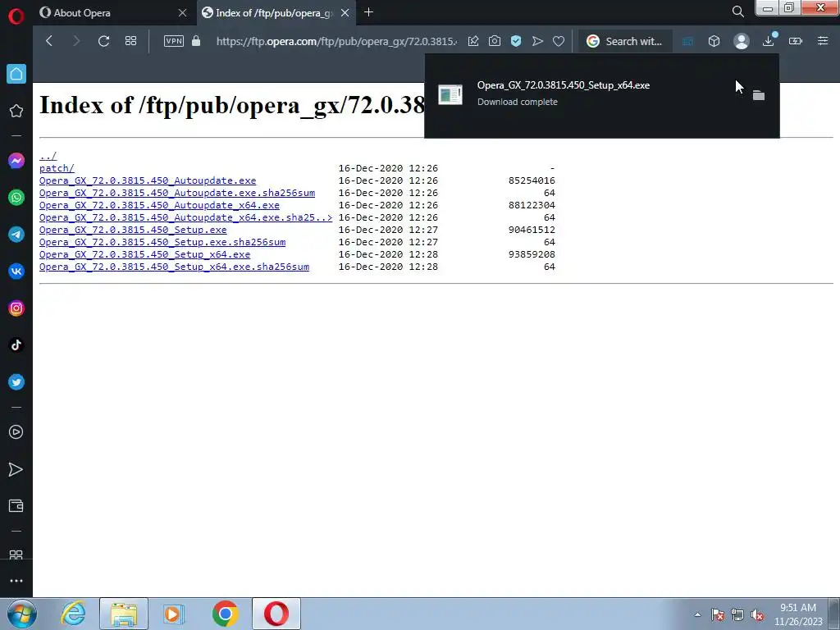View site security padlock info
This screenshot has height=630, width=840.
click(196, 41)
